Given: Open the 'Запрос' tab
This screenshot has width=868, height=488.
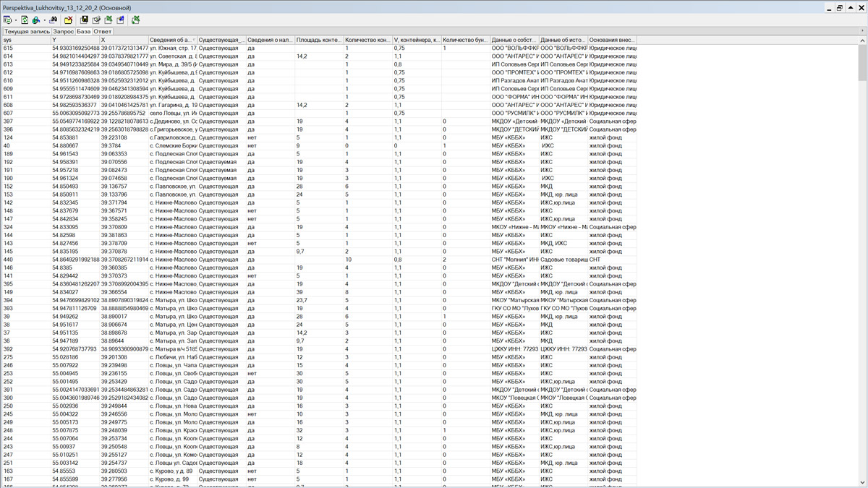Looking at the screenshot, I should tap(64, 32).
